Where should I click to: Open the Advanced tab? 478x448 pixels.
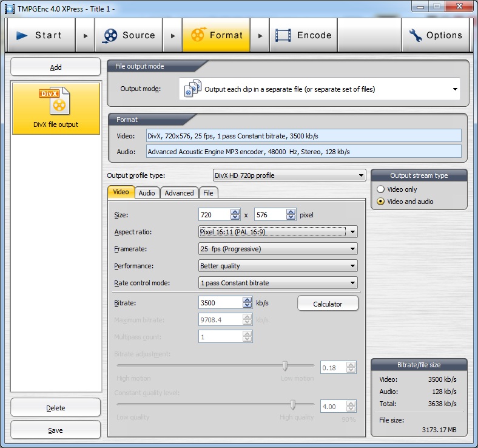[179, 193]
